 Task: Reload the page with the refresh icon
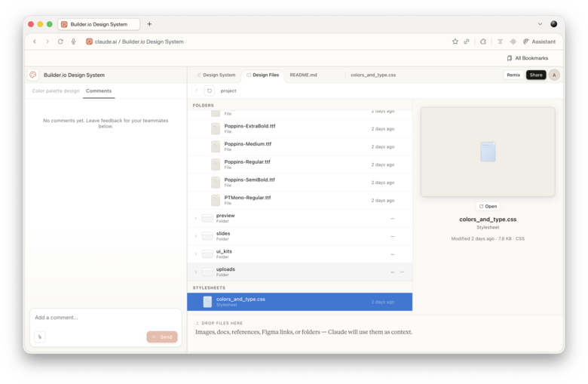tap(60, 41)
